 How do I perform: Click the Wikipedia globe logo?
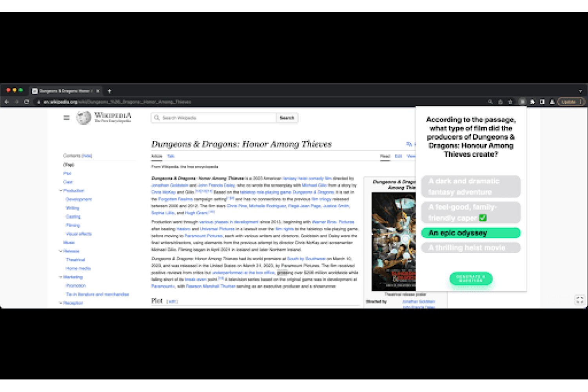[83, 117]
